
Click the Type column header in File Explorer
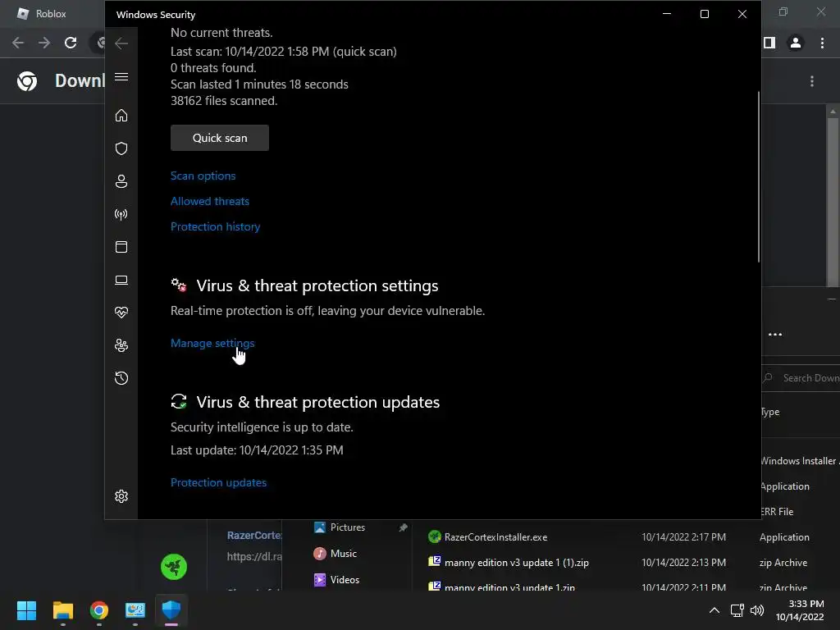point(769,412)
